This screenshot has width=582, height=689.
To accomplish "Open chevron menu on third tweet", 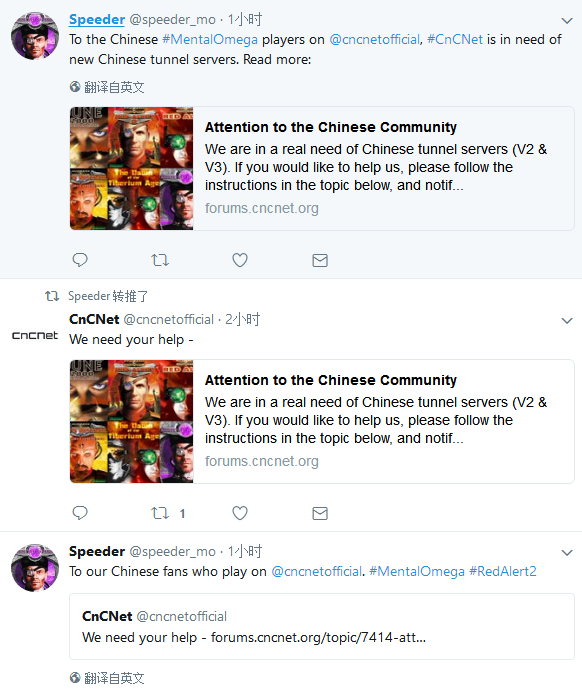I will (x=567, y=553).
